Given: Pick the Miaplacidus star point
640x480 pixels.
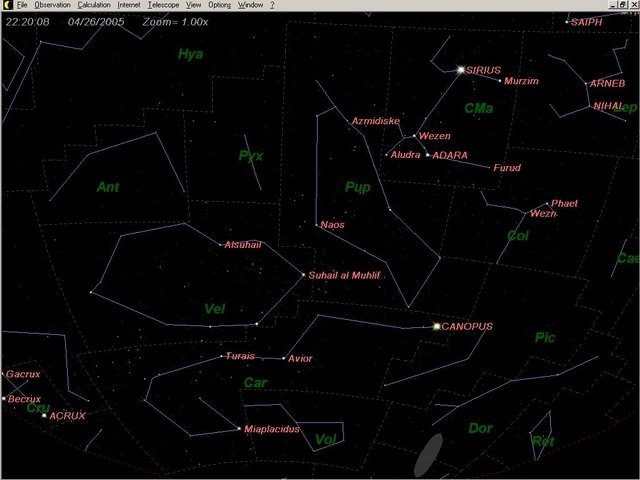Looking at the screenshot, I should coord(239,429).
